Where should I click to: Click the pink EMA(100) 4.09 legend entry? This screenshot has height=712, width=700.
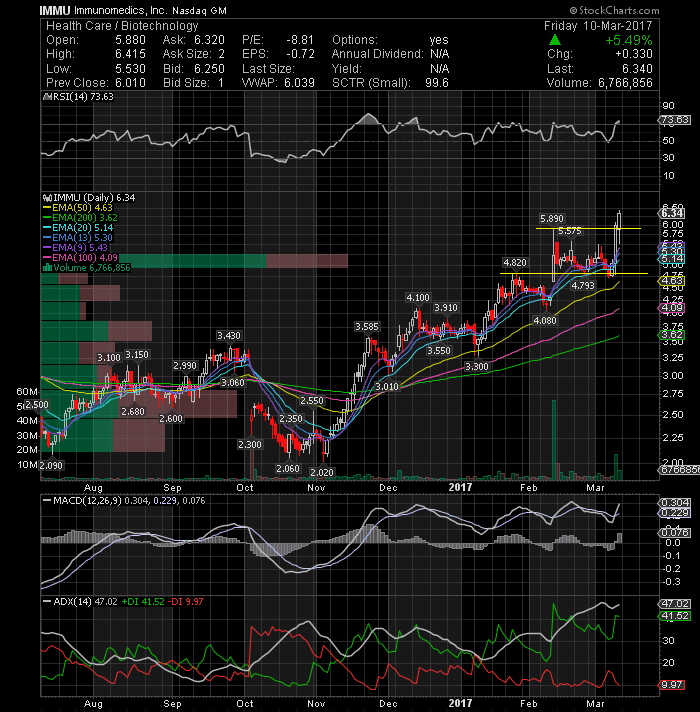[x=80, y=257]
